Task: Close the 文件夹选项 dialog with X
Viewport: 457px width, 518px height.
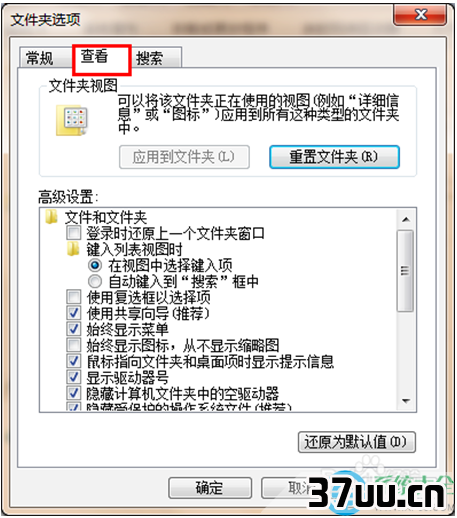Action: 421,14
